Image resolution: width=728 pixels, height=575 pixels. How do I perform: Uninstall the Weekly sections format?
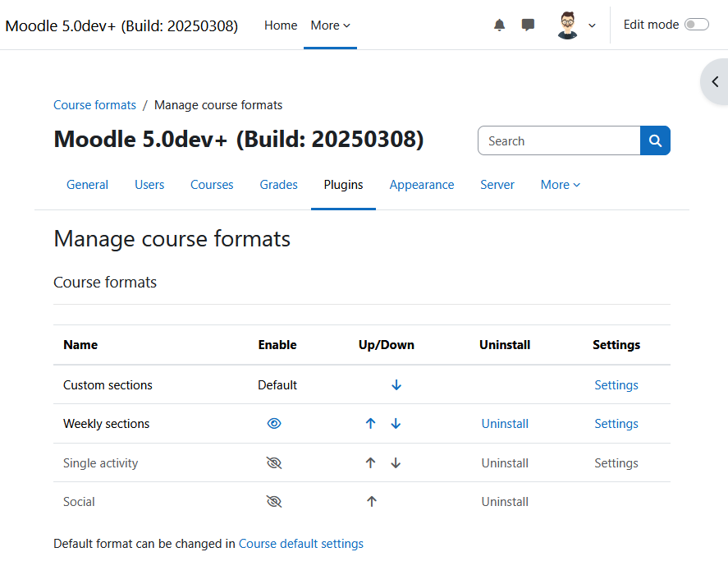[x=505, y=424]
